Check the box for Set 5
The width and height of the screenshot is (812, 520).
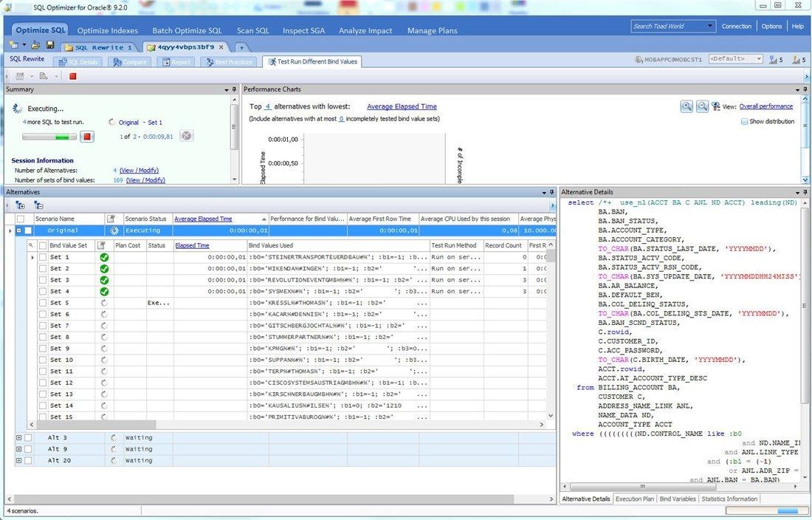click(x=43, y=303)
